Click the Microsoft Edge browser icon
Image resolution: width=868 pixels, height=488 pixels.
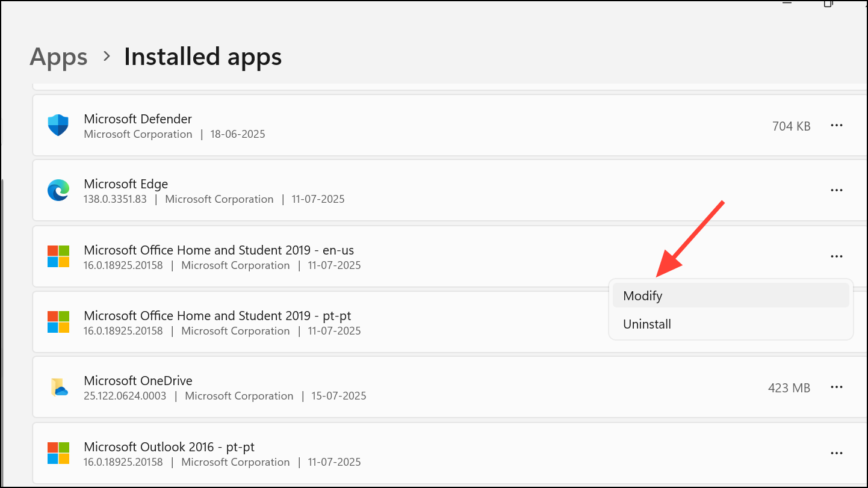click(58, 190)
